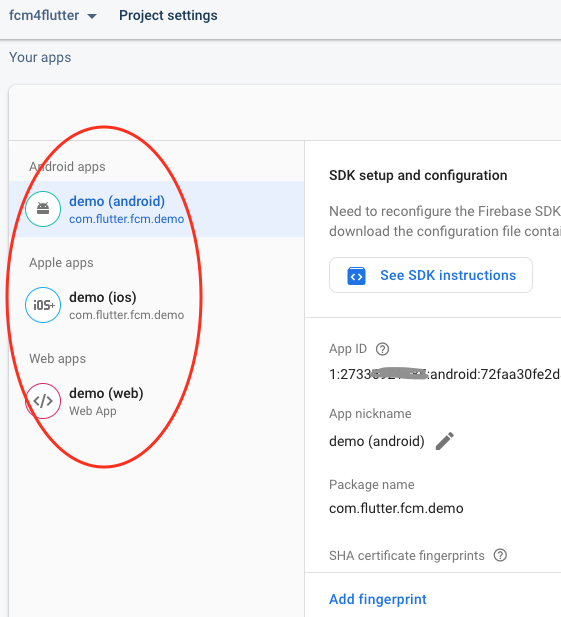Click the web app code icon

(x=43, y=401)
